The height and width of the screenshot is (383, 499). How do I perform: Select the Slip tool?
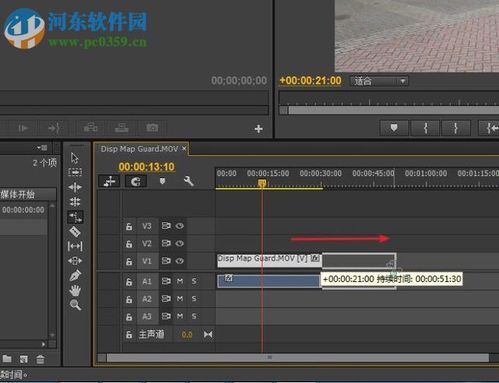pos(75,246)
